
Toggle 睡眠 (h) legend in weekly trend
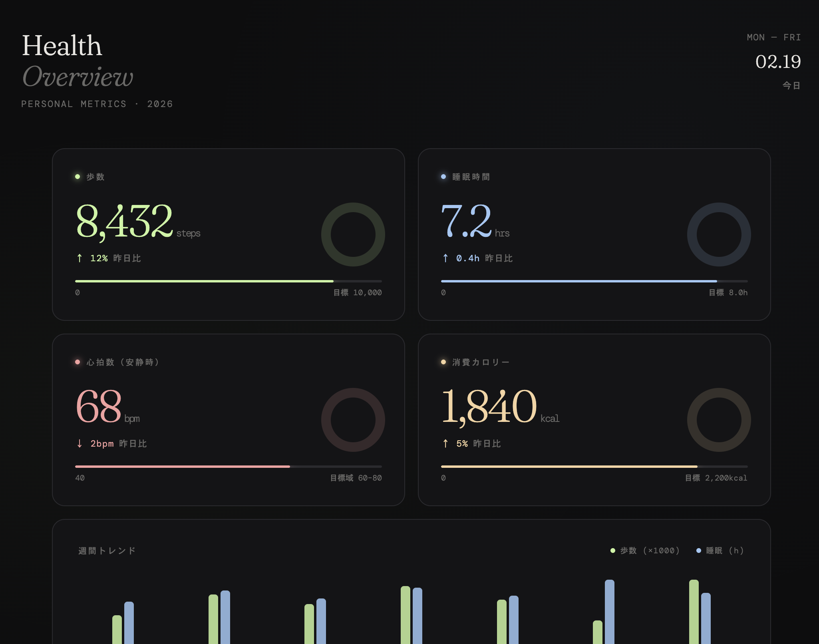pyautogui.click(x=721, y=551)
